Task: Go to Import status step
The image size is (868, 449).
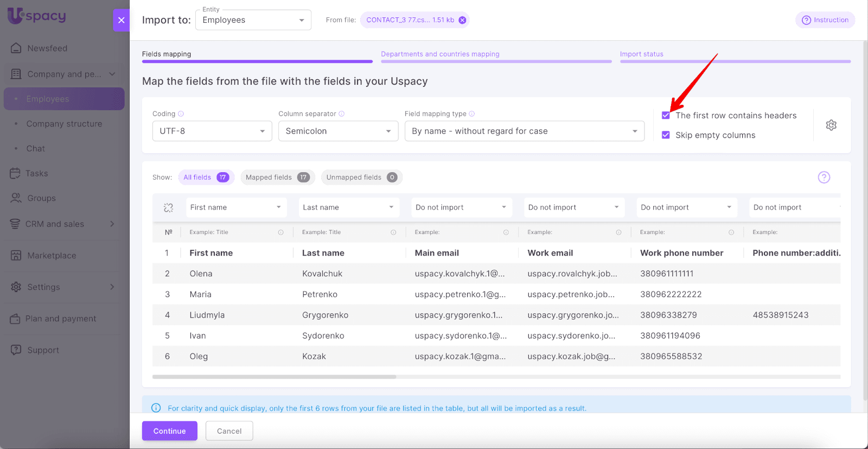Action: point(641,54)
